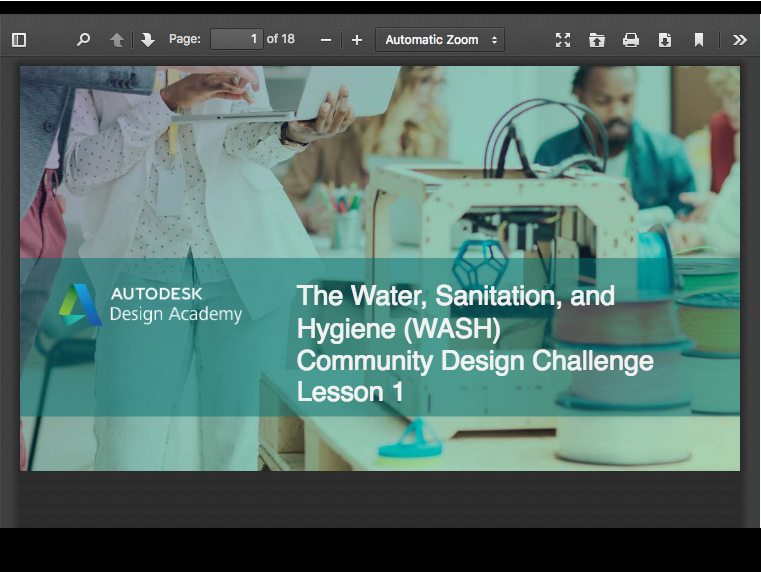Click the "Page:" label
761x572 pixels.
[185, 39]
